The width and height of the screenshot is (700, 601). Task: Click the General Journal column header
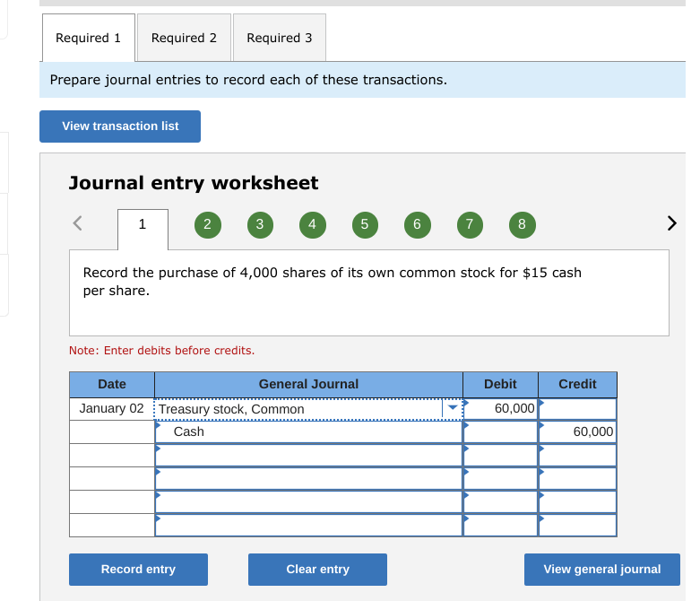(x=308, y=384)
